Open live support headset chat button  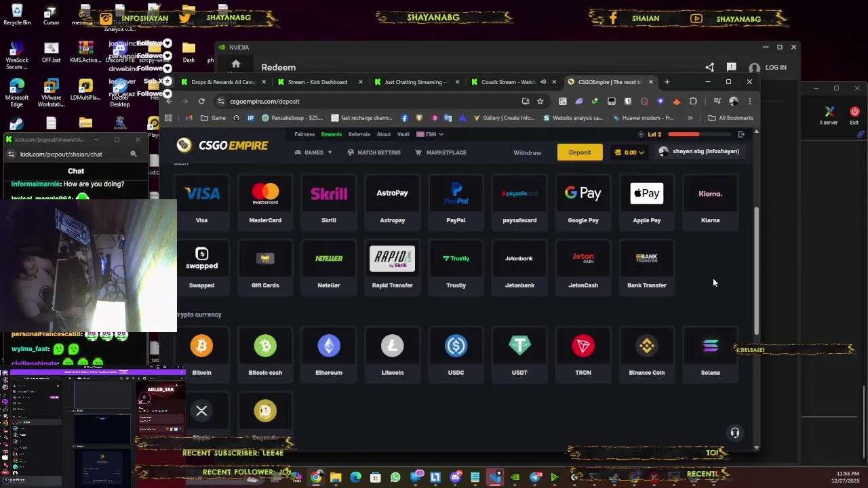click(735, 432)
